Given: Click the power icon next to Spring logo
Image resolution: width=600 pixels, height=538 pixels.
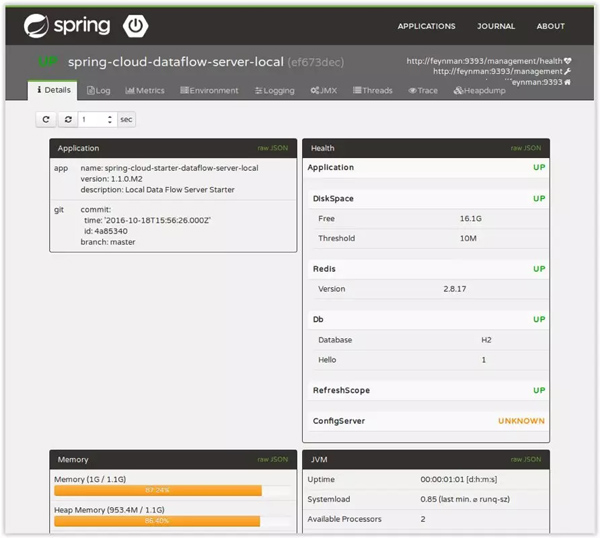Looking at the screenshot, I should [x=135, y=26].
